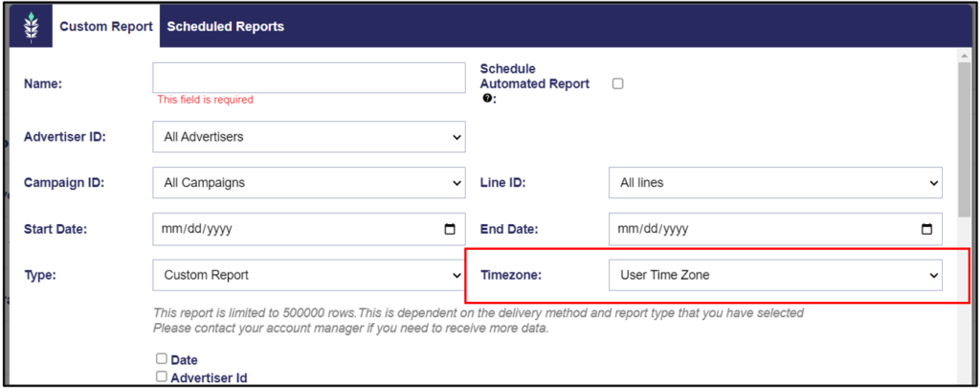The width and height of the screenshot is (980, 389).
Task: Click the scrollbar up arrow
Action: 965,55
